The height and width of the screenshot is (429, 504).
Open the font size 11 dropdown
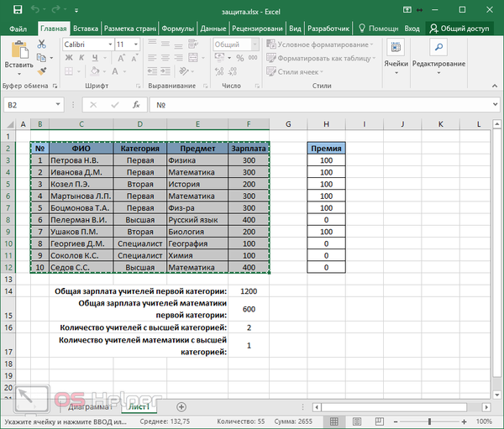136,44
